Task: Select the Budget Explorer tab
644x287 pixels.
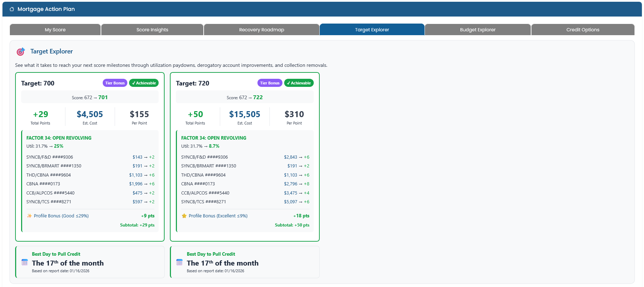Action: coord(477,30)
